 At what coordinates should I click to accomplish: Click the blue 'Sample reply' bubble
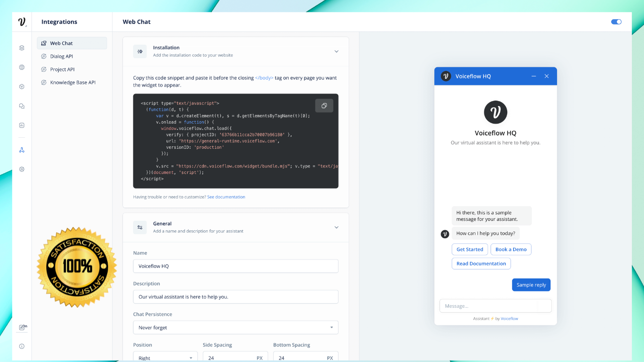[x=531, y=285]
